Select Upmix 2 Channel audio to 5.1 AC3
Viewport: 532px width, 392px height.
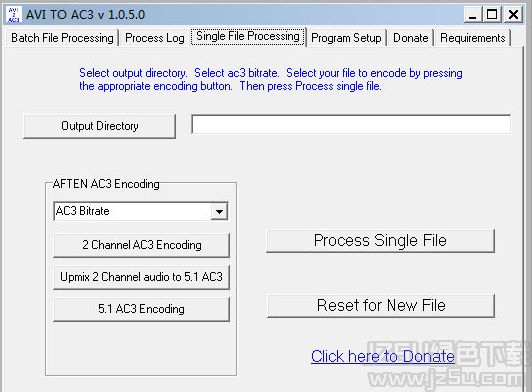pyautogui.click(x=141, y=277)
